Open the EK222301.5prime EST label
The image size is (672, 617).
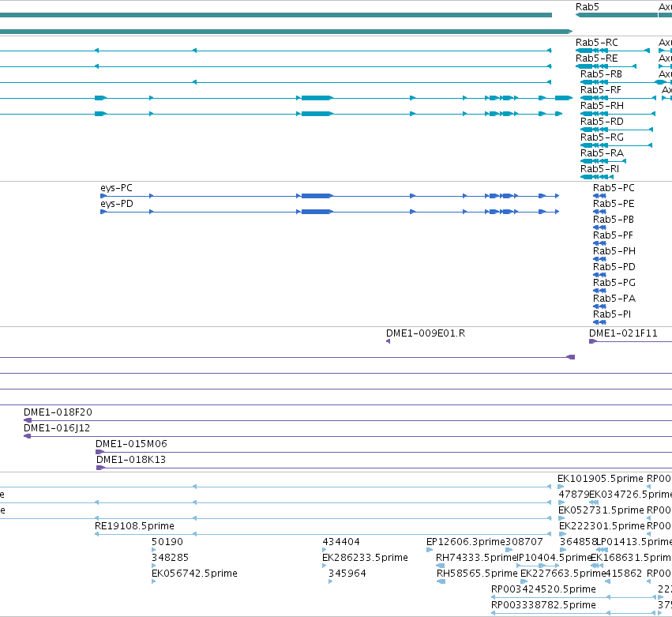(602, 527)
